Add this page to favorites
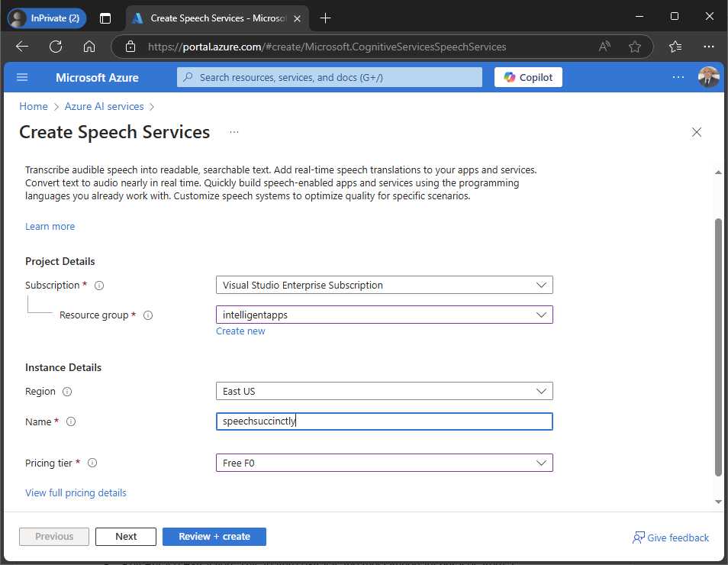 click(634, 47)
